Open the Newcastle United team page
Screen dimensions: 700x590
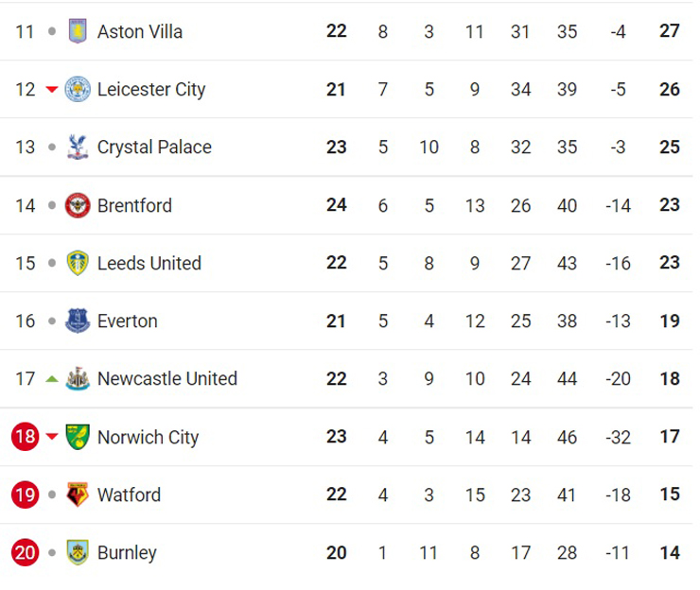pyautogui.click(x=167, y=379)
